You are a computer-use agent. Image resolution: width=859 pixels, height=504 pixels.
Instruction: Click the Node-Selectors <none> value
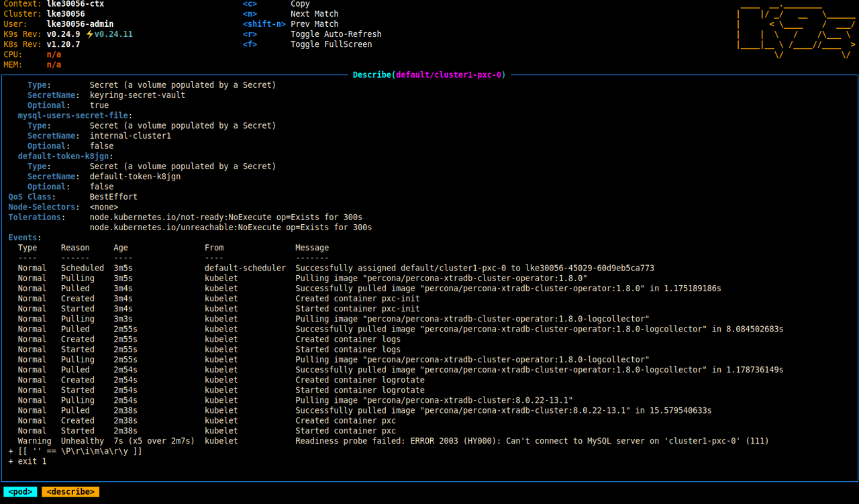click(x=104, y=207)
